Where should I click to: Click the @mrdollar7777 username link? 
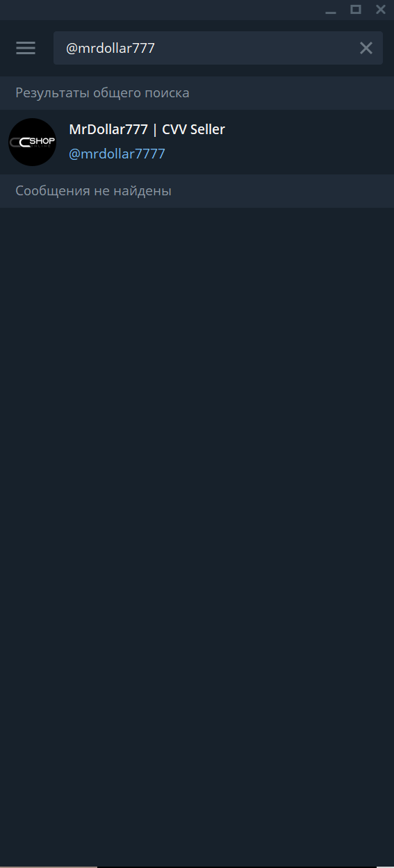(x=117, y=154)
